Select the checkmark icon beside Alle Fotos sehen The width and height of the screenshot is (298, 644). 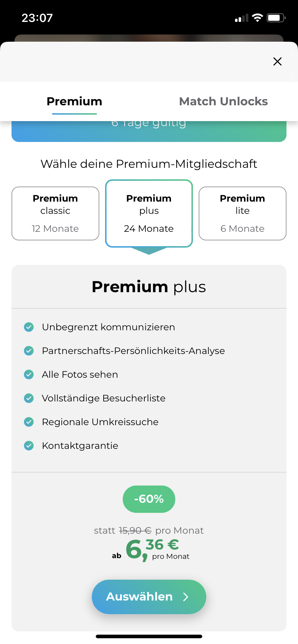28,374
